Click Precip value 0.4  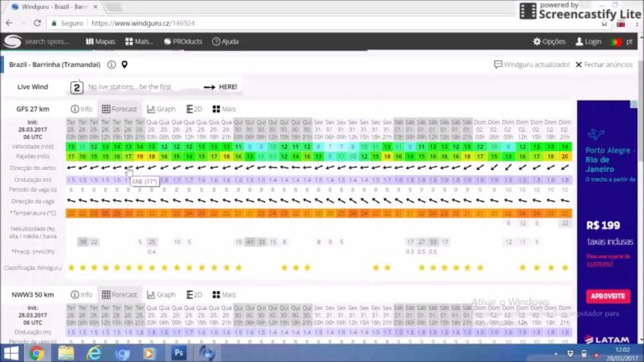click(152, 251)
